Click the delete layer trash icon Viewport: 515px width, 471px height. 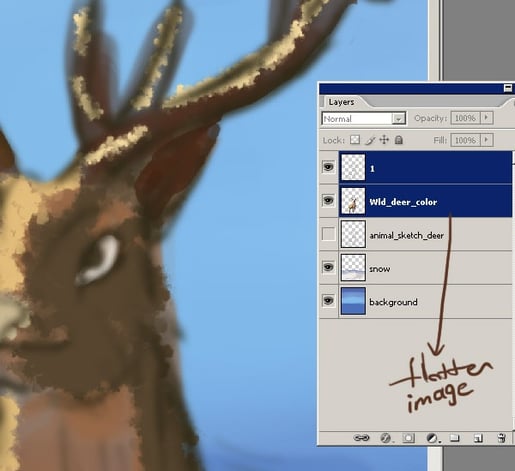(502, 438)
